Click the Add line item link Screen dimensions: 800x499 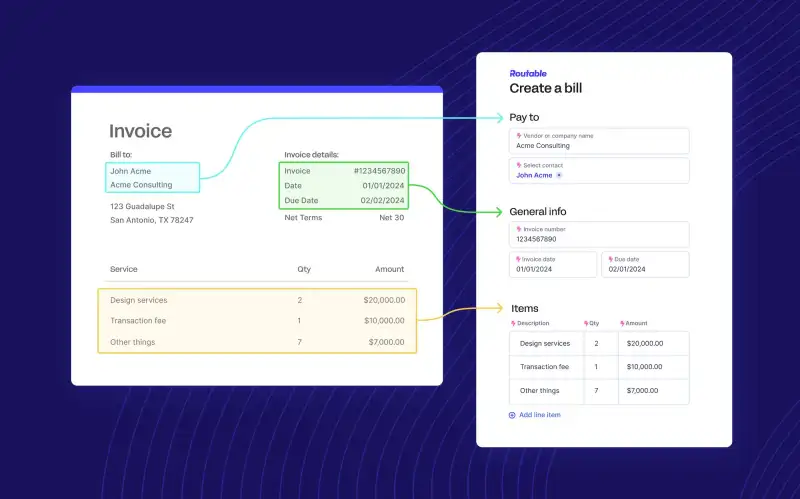click(x=540, y=415)
